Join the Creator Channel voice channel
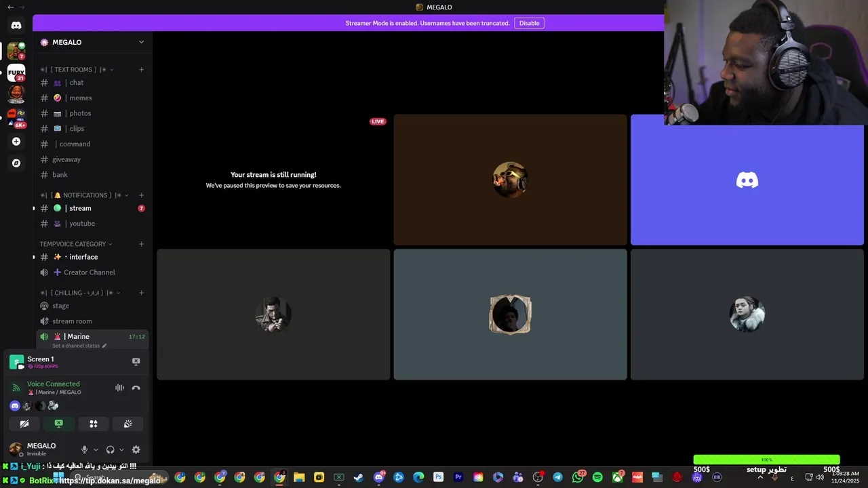The image size is (868, 488). point(91,272)
